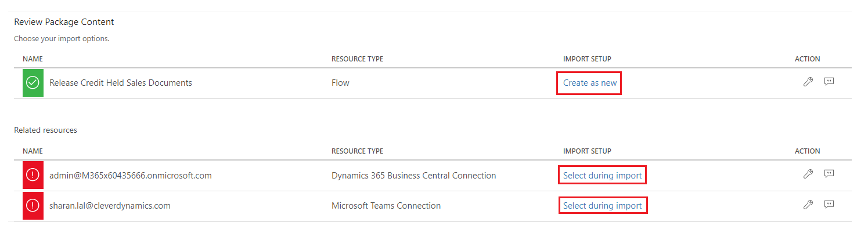Click the red error icon beside admin@M365x60435666
The width and height of the screenshot is (868, 233).
pyautogui.click(x=33, y=175)
